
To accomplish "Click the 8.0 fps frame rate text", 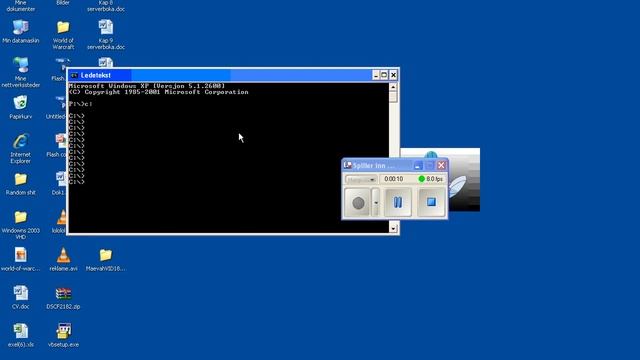I will pyautogui.click(x=434, y=179).
